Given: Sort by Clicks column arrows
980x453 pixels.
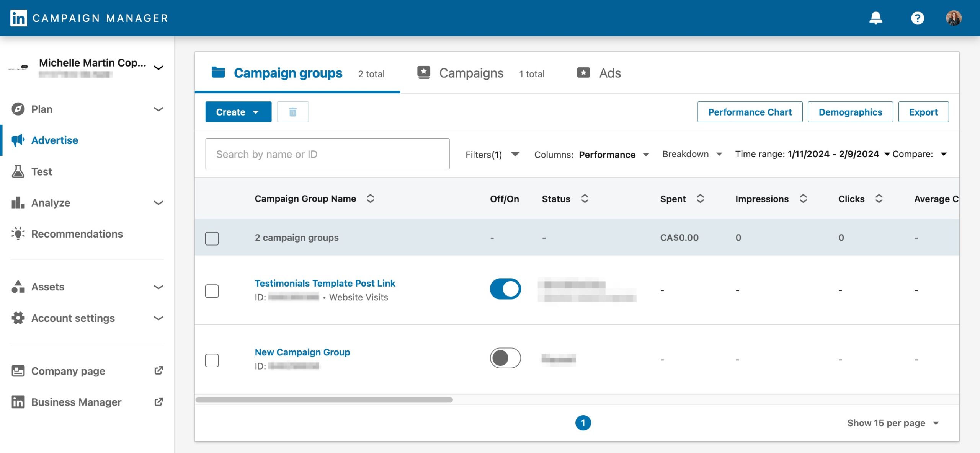Looking at the screenshot, I should click(879, 199).
